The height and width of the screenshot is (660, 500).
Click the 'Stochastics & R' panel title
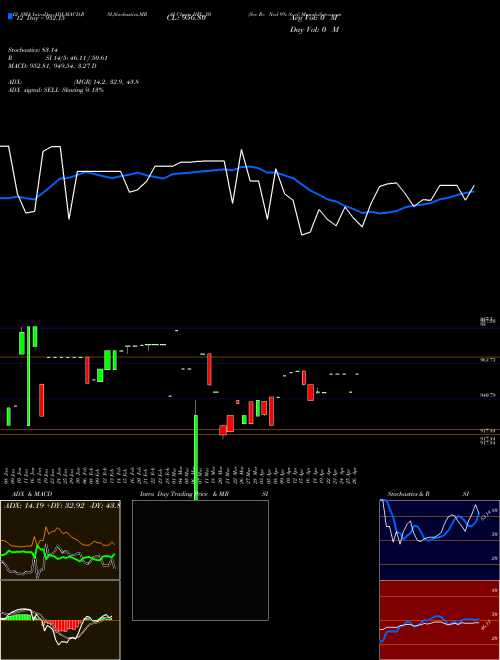[409, 494]
